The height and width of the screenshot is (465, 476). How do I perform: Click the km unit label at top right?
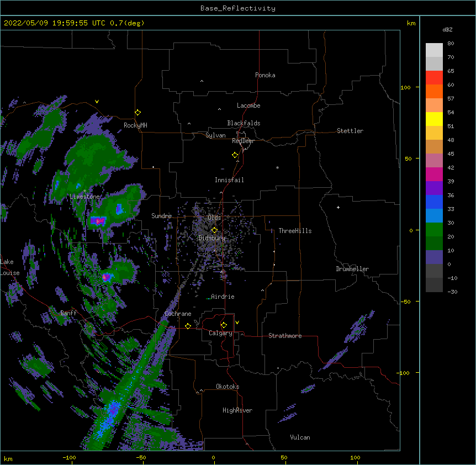(411, 23)
